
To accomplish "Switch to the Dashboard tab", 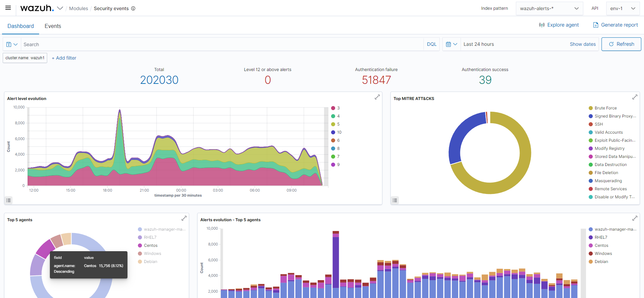I will pyautogui.click(x=21, y=26).
